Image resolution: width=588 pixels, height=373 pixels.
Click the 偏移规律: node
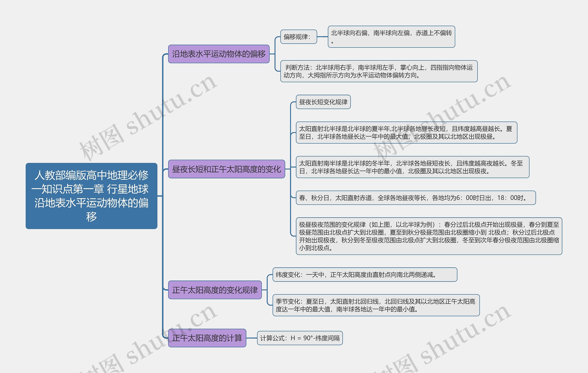[299, 37]
